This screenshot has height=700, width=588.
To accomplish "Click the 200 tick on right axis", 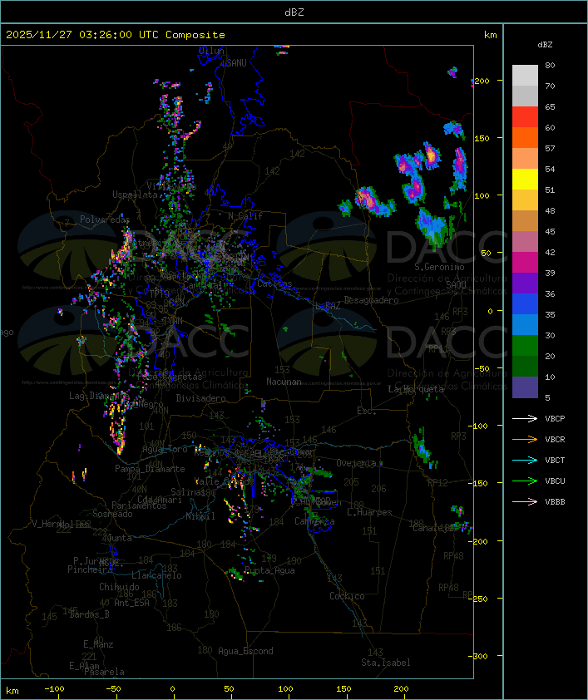I will click(482, 81).
